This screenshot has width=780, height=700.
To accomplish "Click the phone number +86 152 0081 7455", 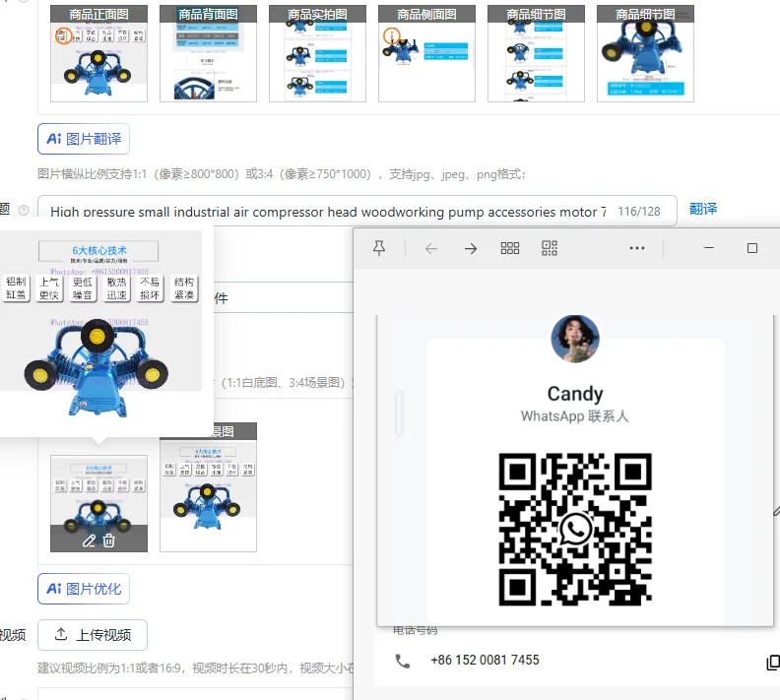I will pyautogui.click(x=485, y=661).
